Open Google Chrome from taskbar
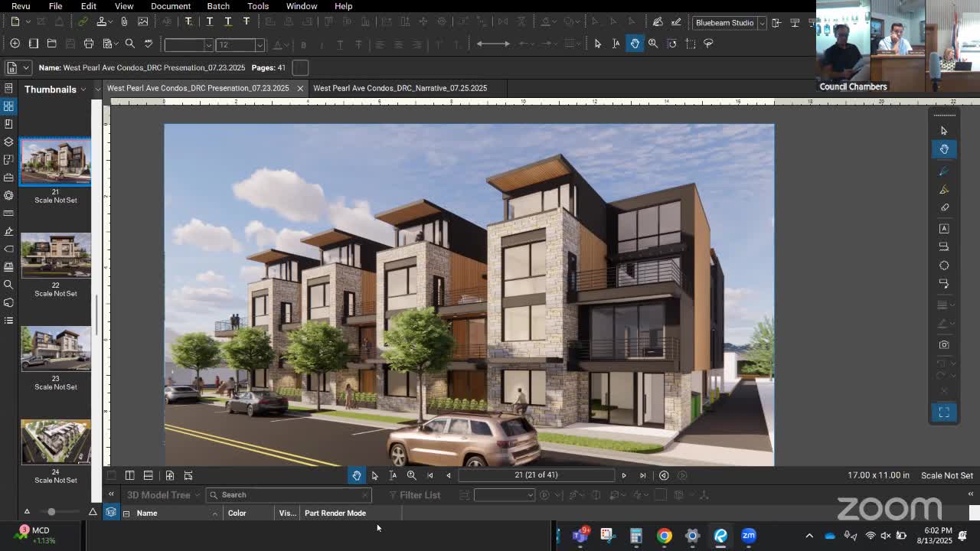The image size is (980, 551). 664,536
